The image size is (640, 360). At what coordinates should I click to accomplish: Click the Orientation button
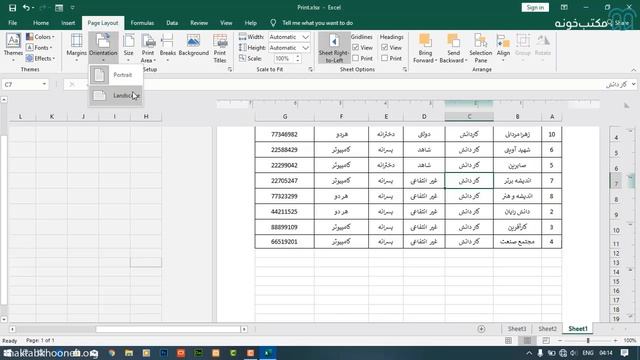point(103,48)
